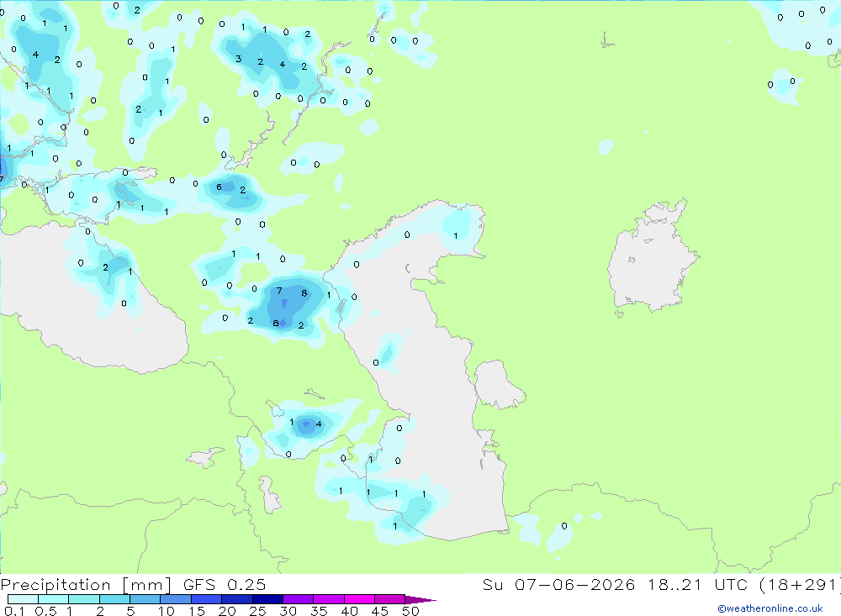This screenshot has height=616, width=841.
Task: Click the 'Precipitation [mm]' title text
Action: click(87, 584)
